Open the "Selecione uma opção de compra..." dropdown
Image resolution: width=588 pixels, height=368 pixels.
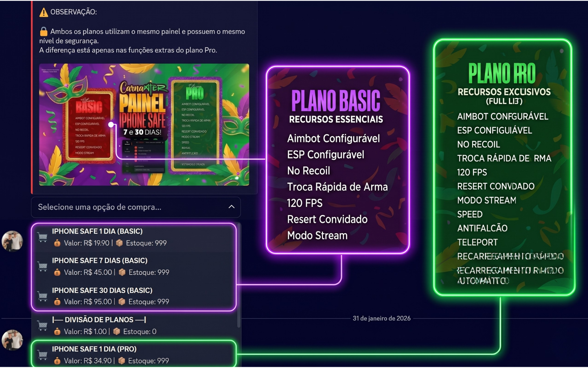136,207
